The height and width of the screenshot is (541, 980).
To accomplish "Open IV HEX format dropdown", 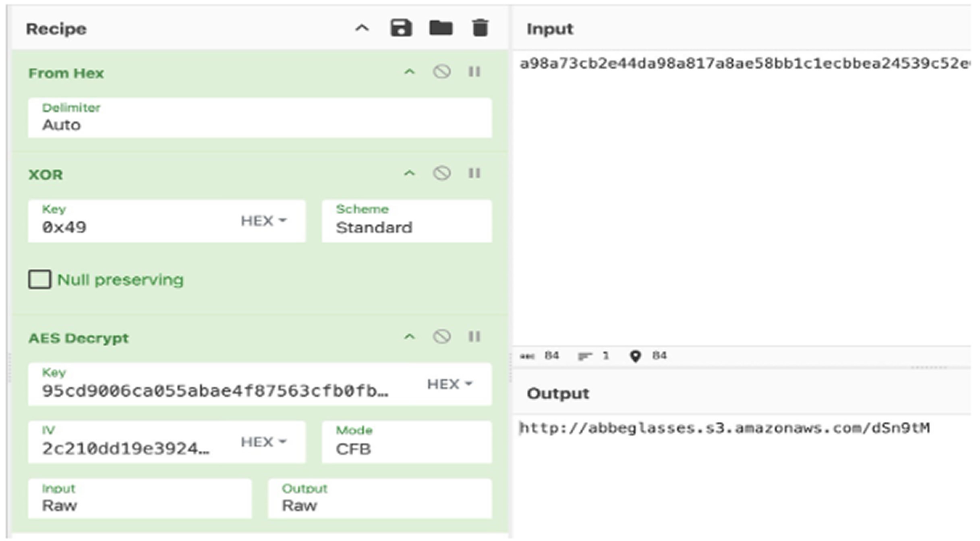I will tap(263, 442).
